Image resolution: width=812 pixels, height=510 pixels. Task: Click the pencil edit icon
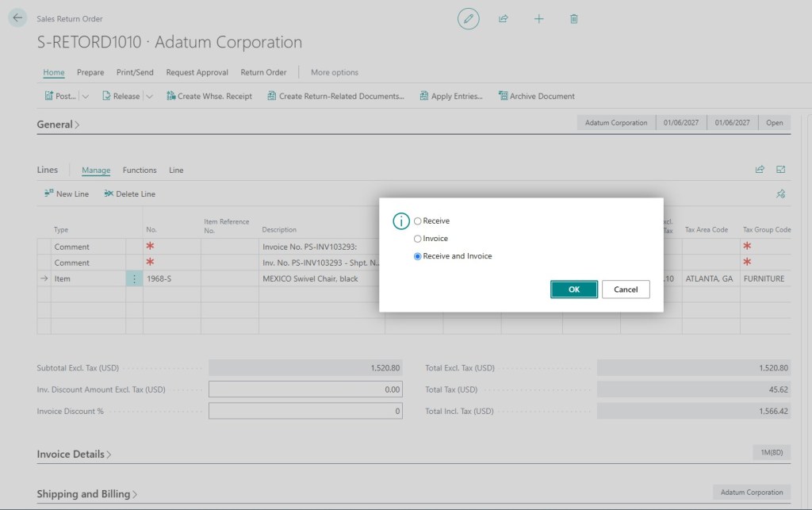click(x=468, y=19)
